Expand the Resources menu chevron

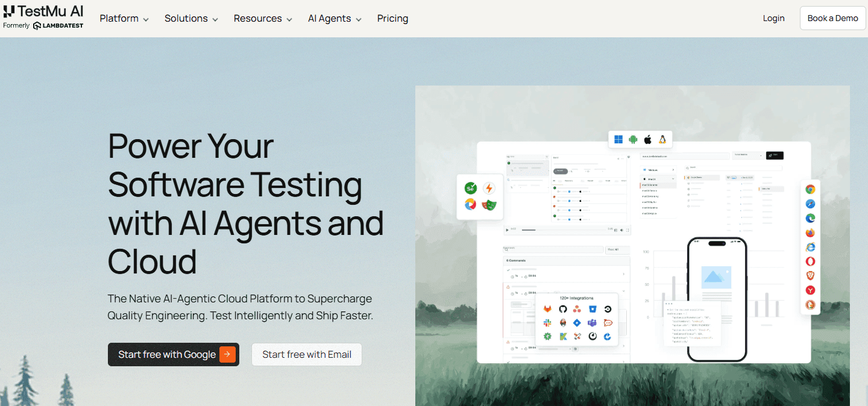pyautogui.click(x=289, y=19)
